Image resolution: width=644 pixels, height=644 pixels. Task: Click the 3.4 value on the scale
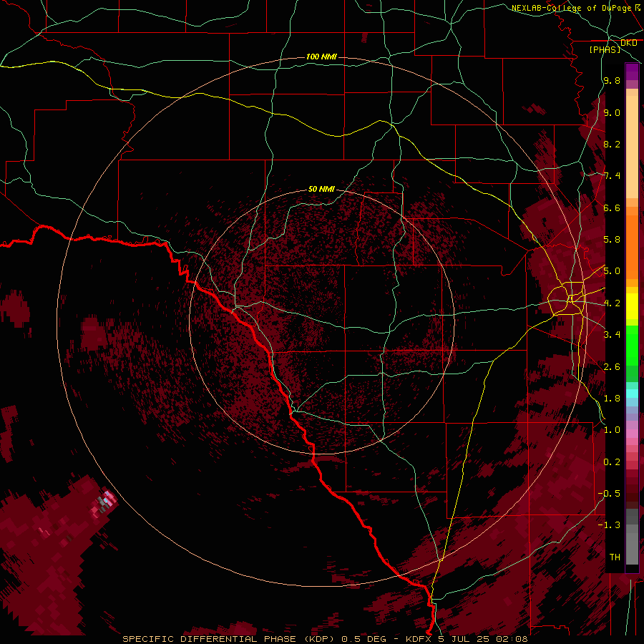tap(612, 335)
